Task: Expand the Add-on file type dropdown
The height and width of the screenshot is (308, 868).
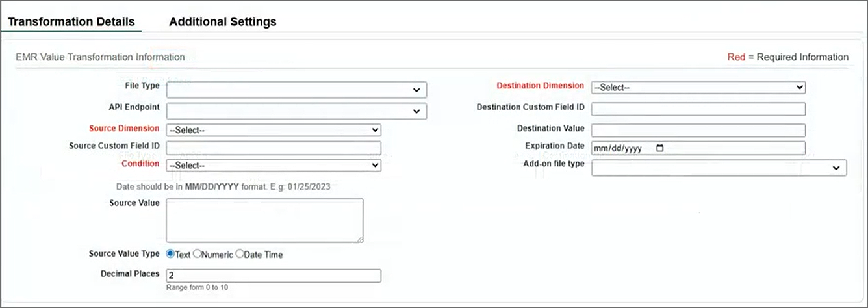Action: (719, 168)
